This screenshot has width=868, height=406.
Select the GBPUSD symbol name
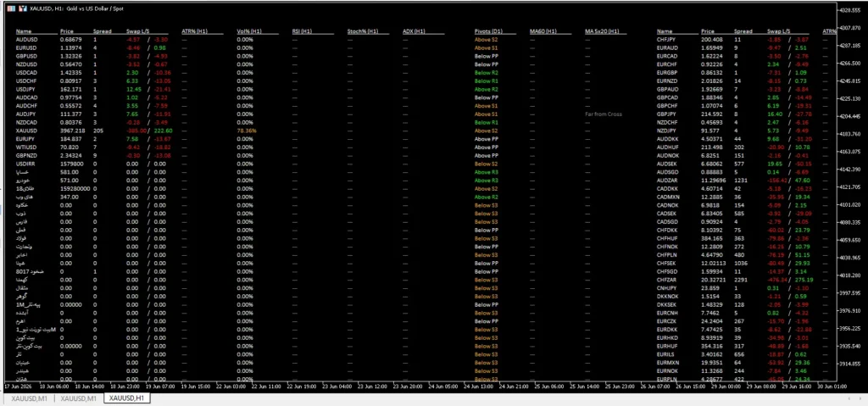(x=26, y=57)
